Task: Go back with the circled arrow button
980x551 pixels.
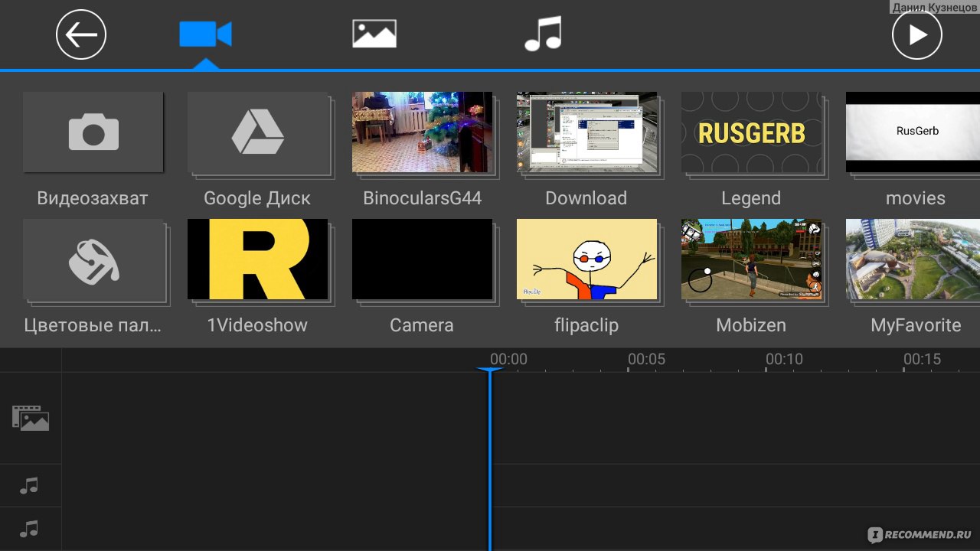Action: (81, 34)
